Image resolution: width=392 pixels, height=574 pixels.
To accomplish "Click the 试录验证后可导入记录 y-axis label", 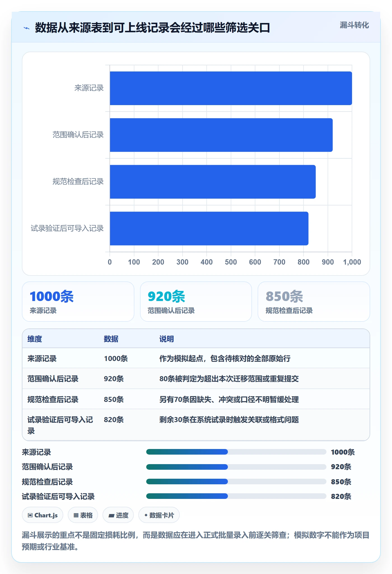I will coord(67,228).
